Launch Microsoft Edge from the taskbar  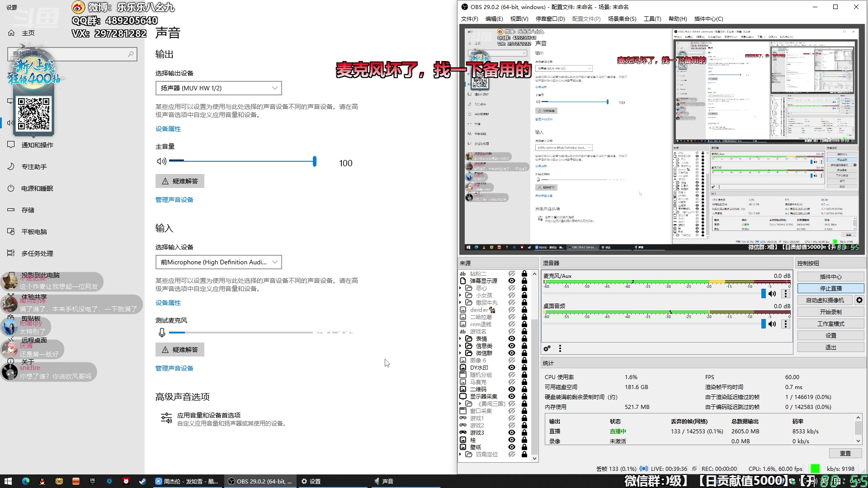click(x=25, y=481)
